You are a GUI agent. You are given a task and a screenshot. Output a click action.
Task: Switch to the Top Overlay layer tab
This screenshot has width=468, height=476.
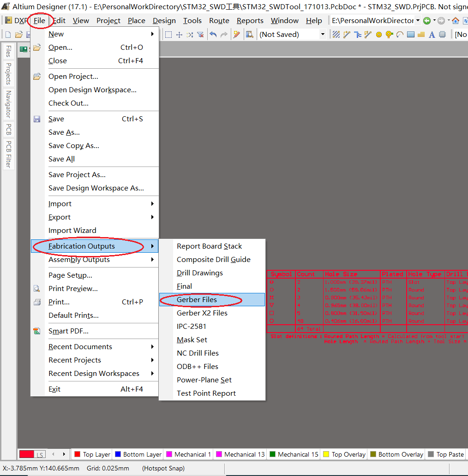coord(344,454)
